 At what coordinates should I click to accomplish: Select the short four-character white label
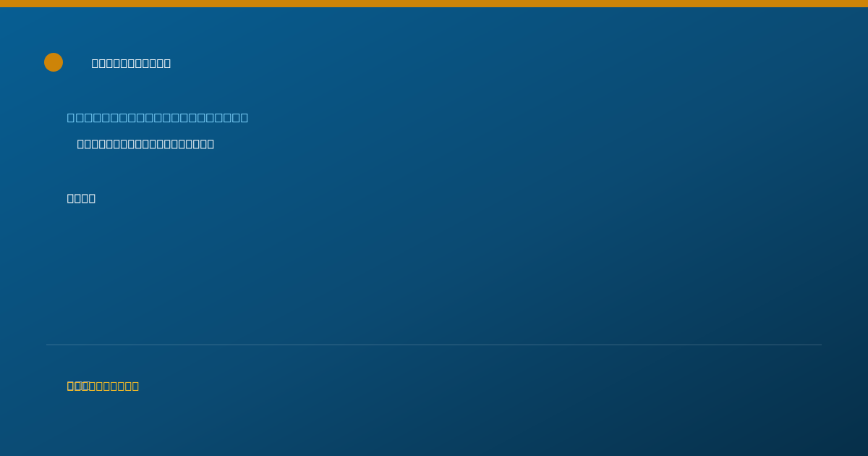[81, 198]
